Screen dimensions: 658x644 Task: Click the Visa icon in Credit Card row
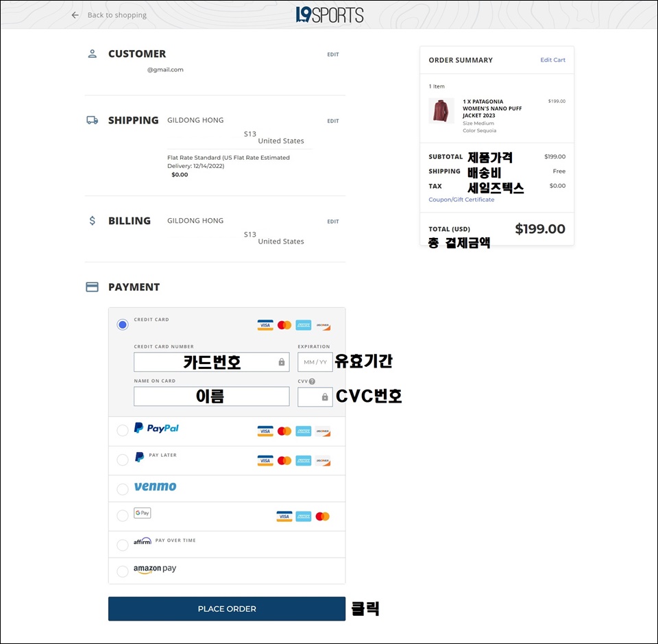click(x=265, y=325)
